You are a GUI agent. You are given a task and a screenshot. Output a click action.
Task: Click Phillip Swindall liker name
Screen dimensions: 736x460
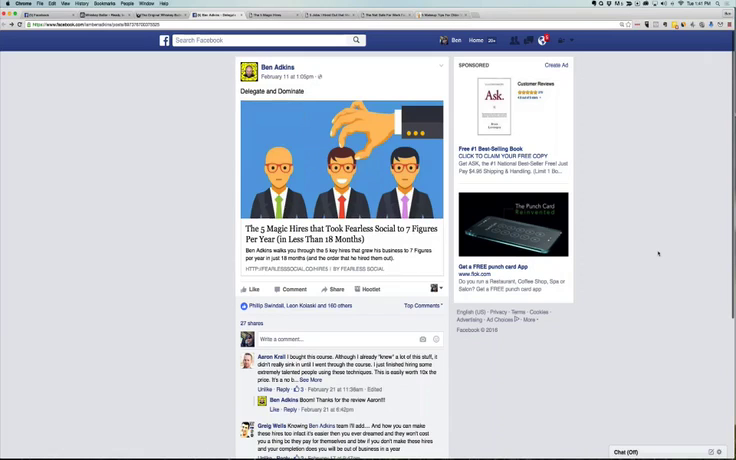point(266,306)
